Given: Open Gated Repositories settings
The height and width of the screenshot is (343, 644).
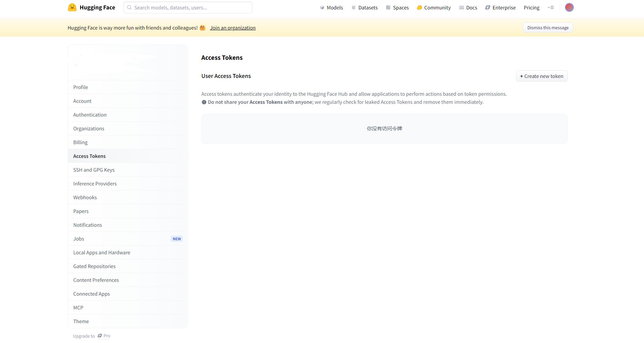Looking at the screenshot, I should click(x=94, y=266).
